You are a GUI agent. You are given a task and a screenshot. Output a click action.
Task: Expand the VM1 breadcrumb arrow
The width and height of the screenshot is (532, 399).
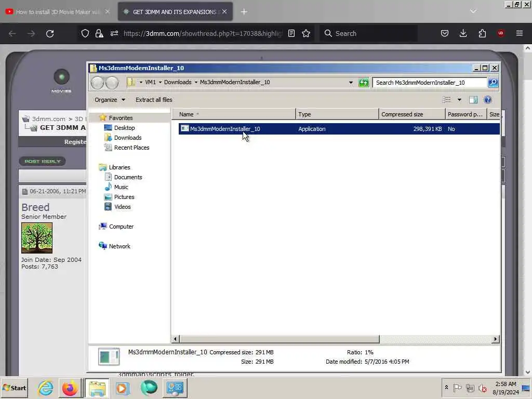pos(160,82)
